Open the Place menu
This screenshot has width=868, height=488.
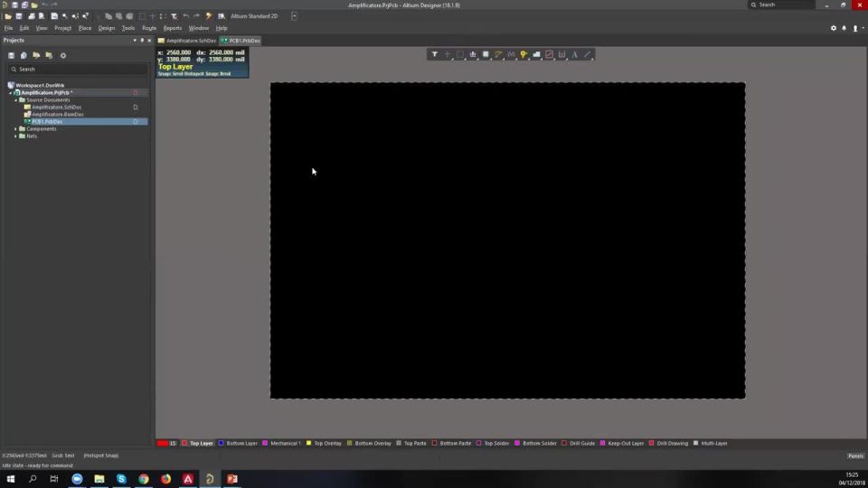pyautogui.click(x=85, y=28)
